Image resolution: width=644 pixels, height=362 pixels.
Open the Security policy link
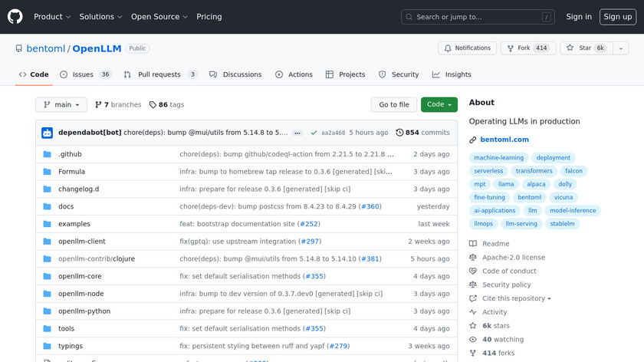pyautogui.click(x=507, y=285)
